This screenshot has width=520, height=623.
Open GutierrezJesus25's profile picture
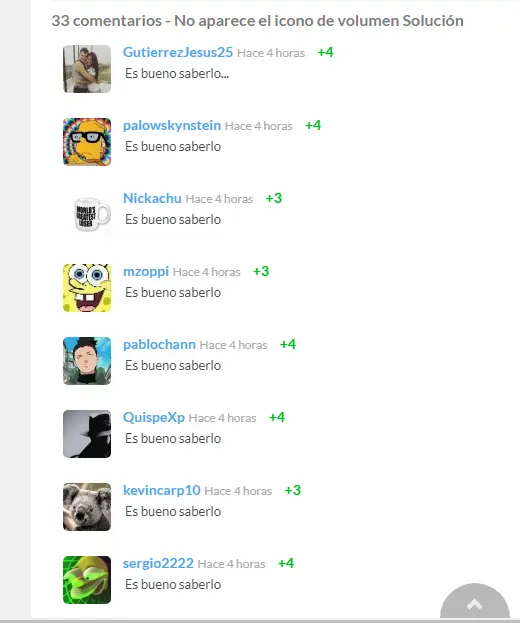pyautogui.click(x=87, y=69)
